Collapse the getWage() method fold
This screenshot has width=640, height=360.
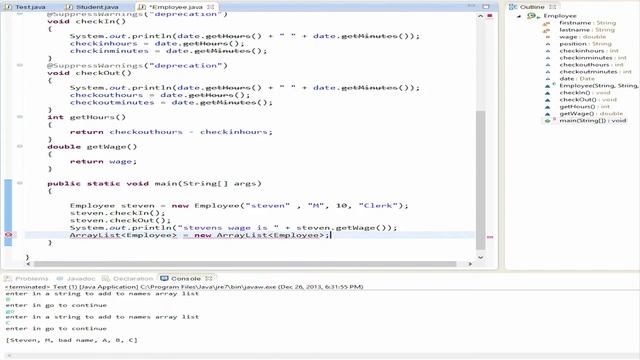pos(20,146)
